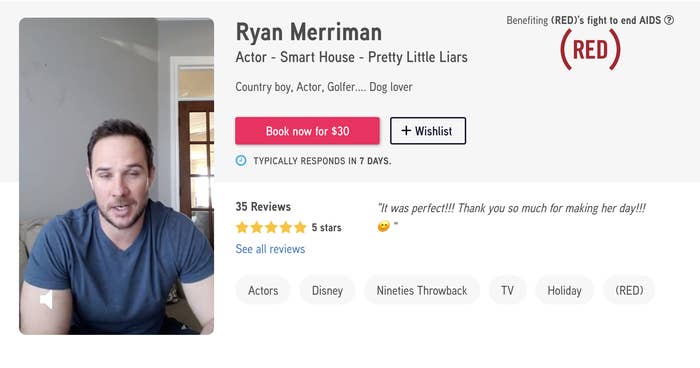
Task: Book now for $30
Action: coord(307,131)
